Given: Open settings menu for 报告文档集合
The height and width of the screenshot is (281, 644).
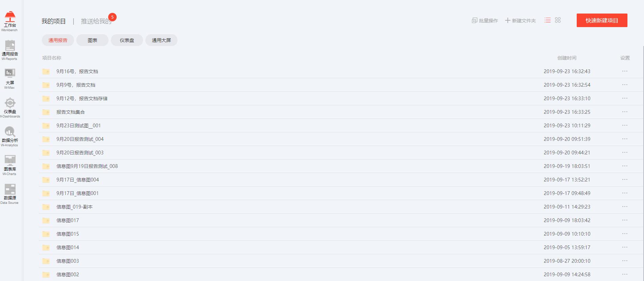Looking at the screenshot, I should click(x=625, y=112).
